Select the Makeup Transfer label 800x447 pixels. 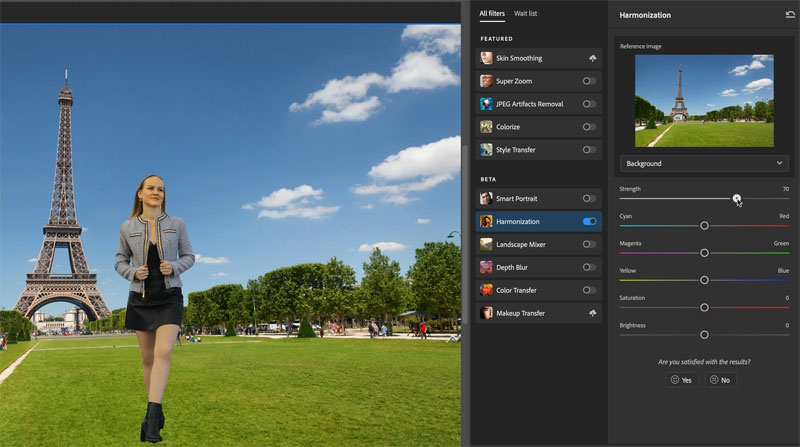tap(520, 313)
